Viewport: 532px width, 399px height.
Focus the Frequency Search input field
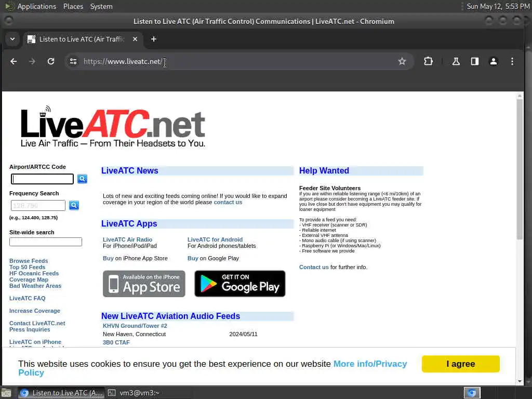click(38, 205)
